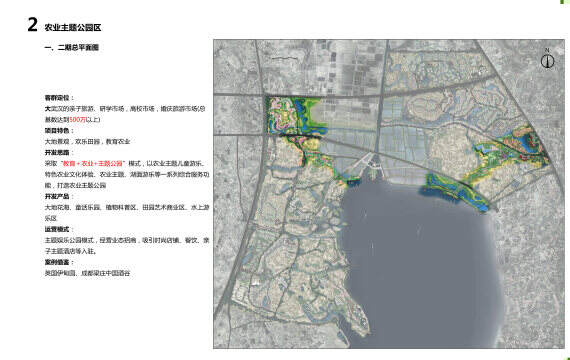Select the line starting with 主题娱乐公园模式
Screen dimensions: 570x360
click(127, 240)
